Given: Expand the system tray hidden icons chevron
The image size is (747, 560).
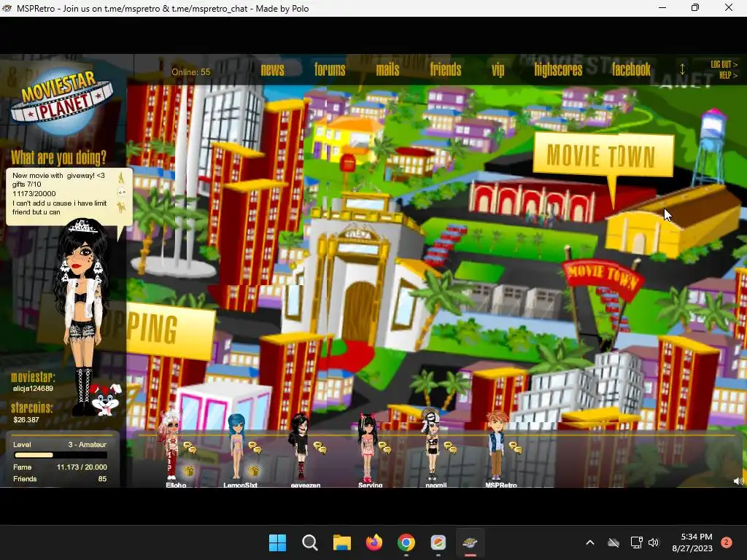Looking at the screenshot, I should point(589,542).
